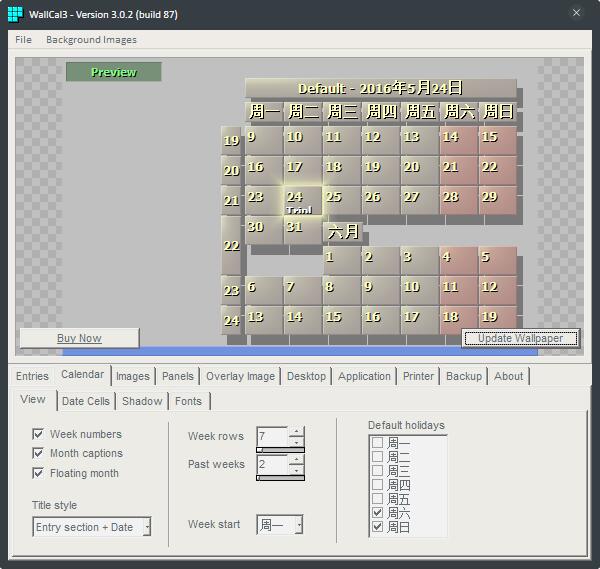
Task: Open the Backup tab
Action: pos(464,376)
